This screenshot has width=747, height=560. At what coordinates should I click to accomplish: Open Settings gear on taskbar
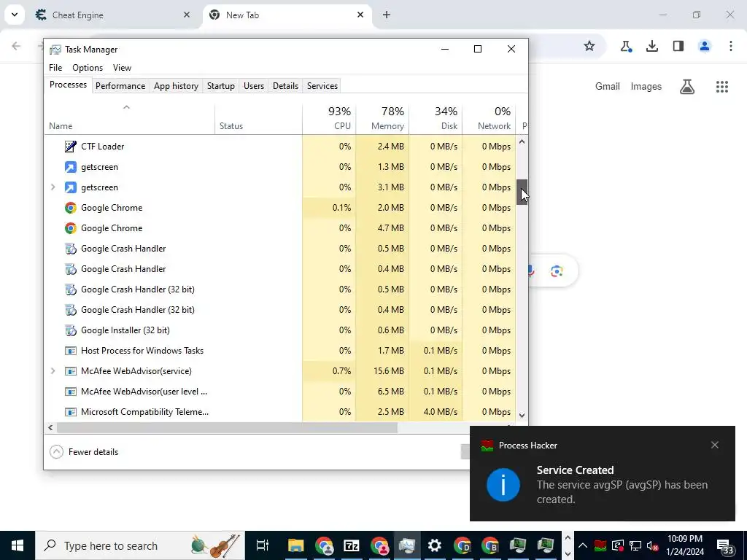click(x=435, y=545)
